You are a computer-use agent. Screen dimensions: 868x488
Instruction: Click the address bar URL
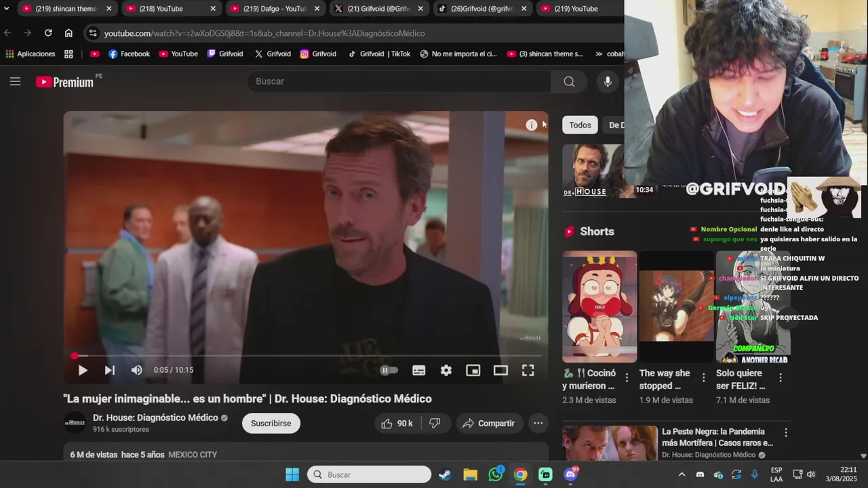click(264, 33)
